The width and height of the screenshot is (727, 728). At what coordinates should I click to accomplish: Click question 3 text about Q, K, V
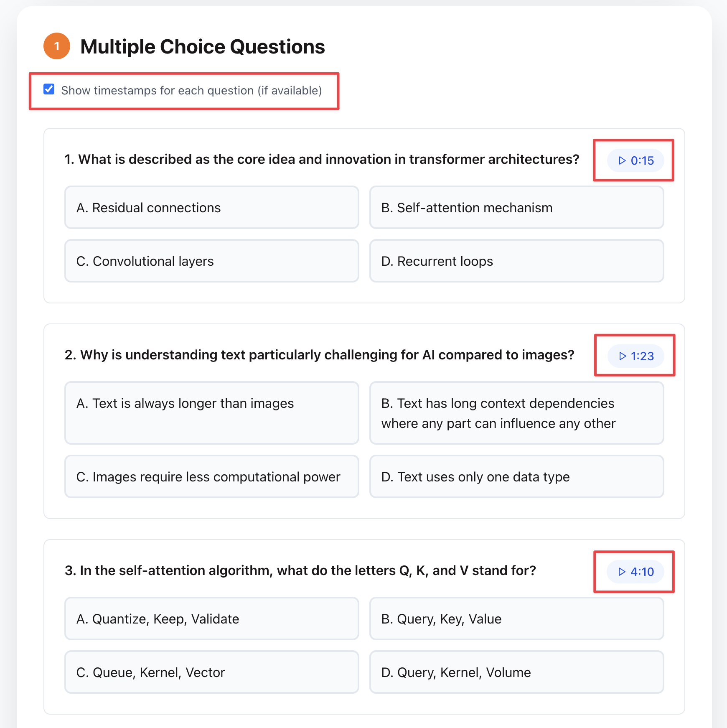pyautogui.click(x=300, y=570)
